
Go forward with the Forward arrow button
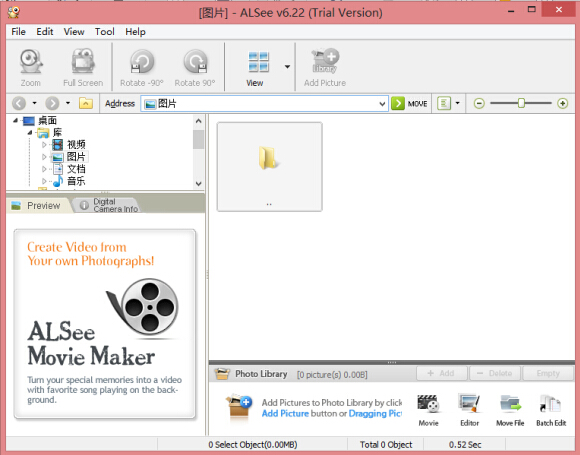[52, 103]
